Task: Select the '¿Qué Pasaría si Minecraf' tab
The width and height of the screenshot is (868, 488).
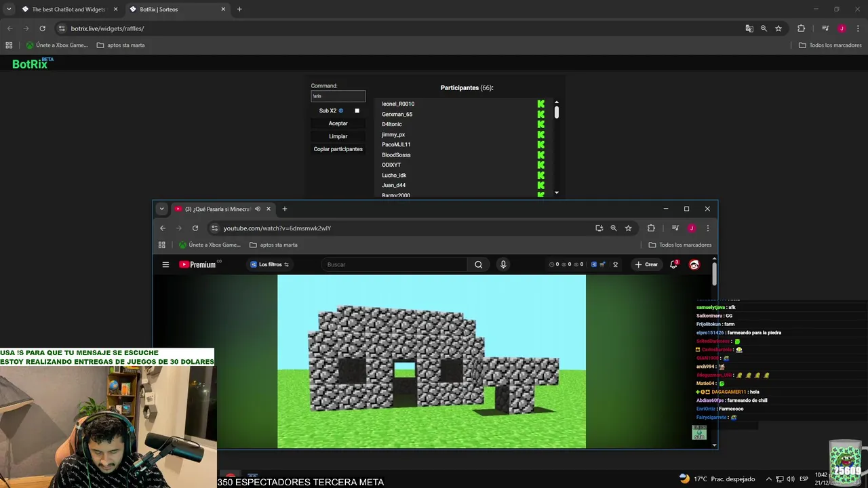Action: point(218,209)
